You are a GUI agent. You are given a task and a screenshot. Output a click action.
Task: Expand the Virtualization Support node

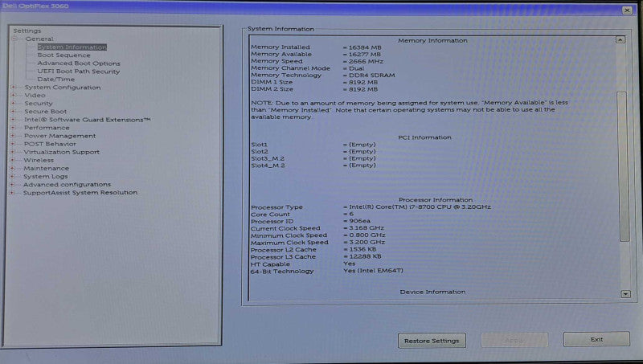coord(13,152)
